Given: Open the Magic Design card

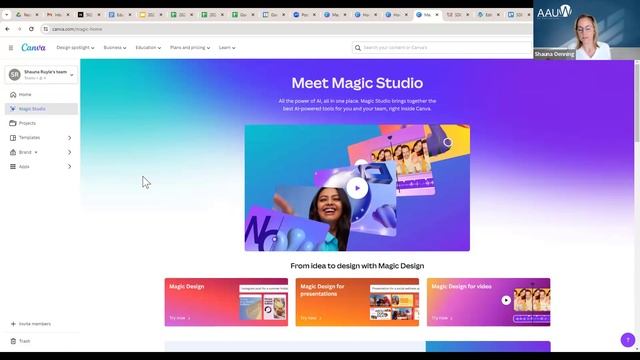Looking at the screenshot, I should click(226, 302).
